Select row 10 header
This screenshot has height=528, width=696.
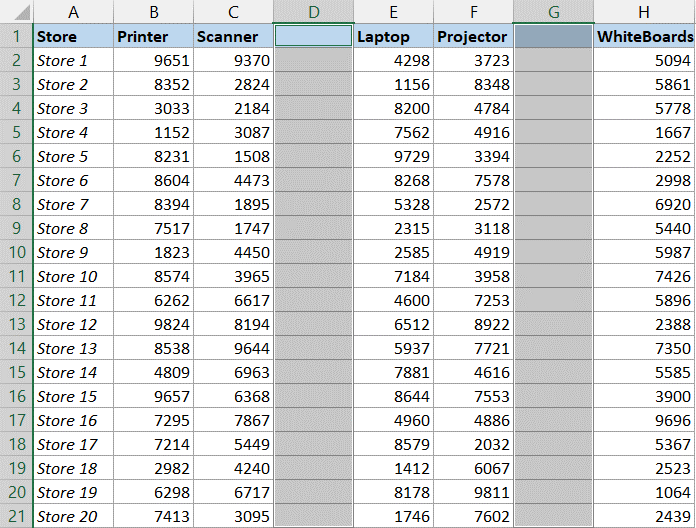click(16, 252)
